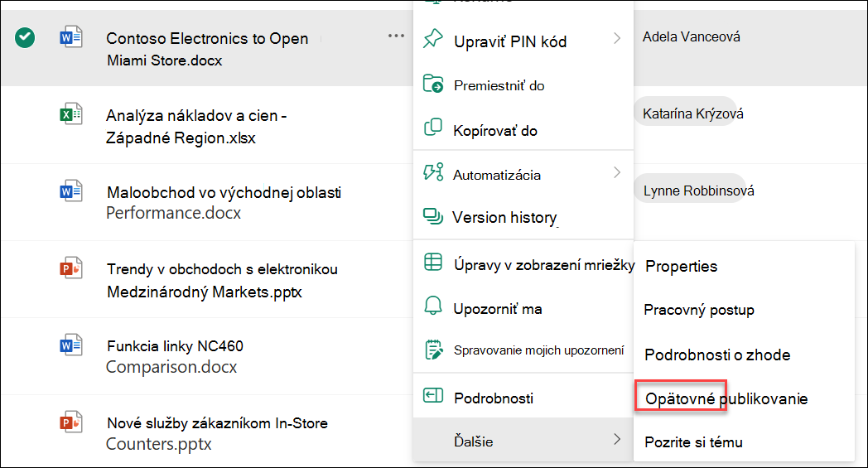Open the Ďalšie menu entry
868x468 pixels.
(523, 441)
